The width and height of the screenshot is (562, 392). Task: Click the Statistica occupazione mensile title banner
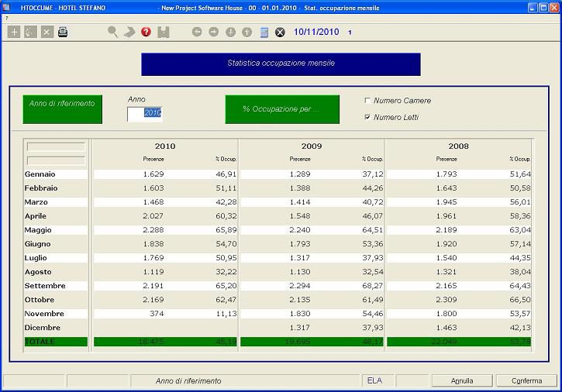tap(281, 64)
